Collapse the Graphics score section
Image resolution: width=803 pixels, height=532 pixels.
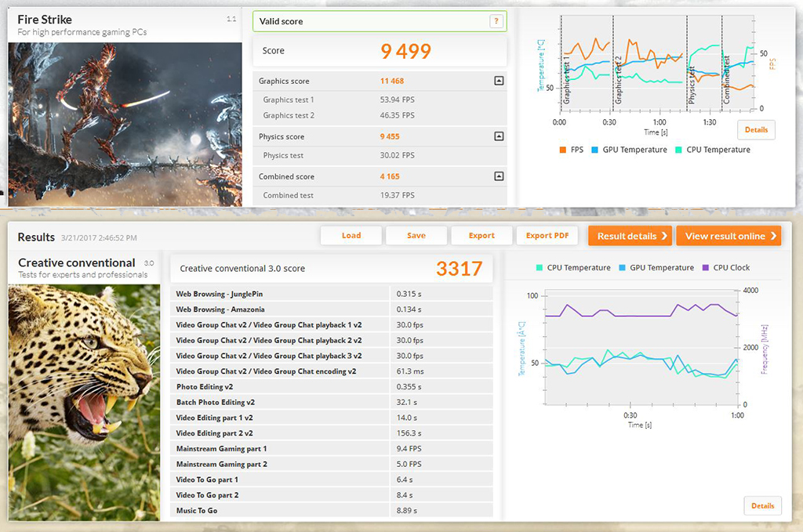coord(499,81)
